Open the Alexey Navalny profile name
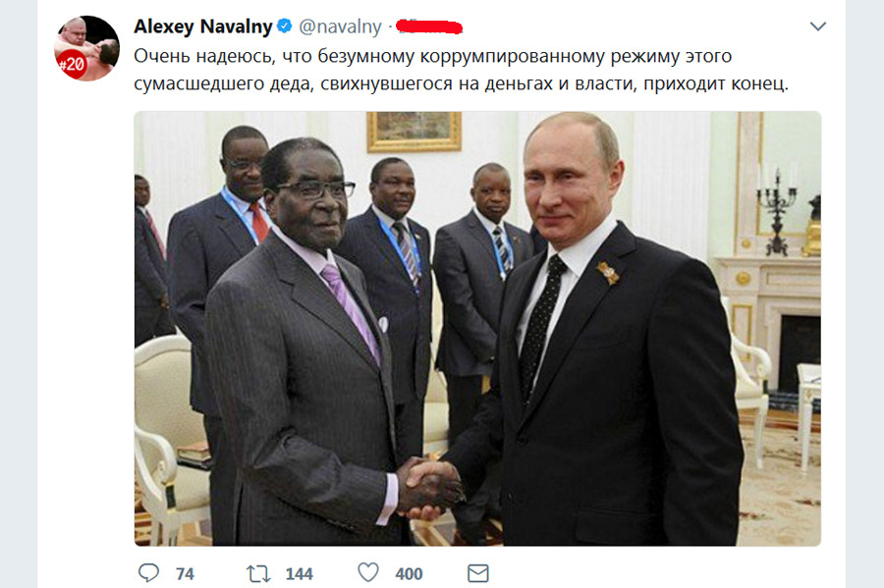Viewport: 884px width, 588px height. click(x=203, y=27)
